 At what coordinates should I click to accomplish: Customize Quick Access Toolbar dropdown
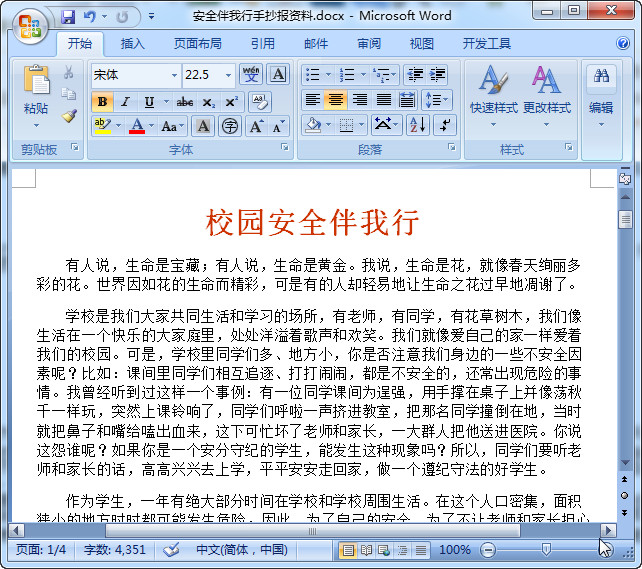151,17
